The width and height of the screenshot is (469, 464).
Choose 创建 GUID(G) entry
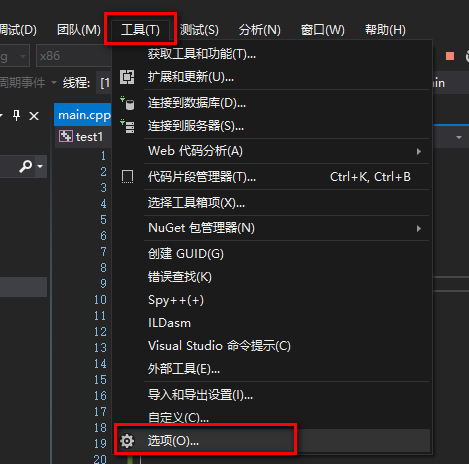pos(272,254)
